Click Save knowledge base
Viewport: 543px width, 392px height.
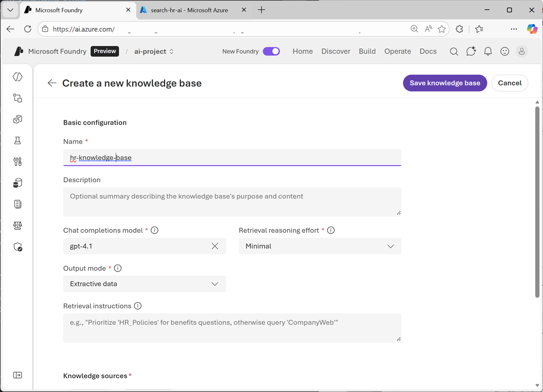[444, 83]
